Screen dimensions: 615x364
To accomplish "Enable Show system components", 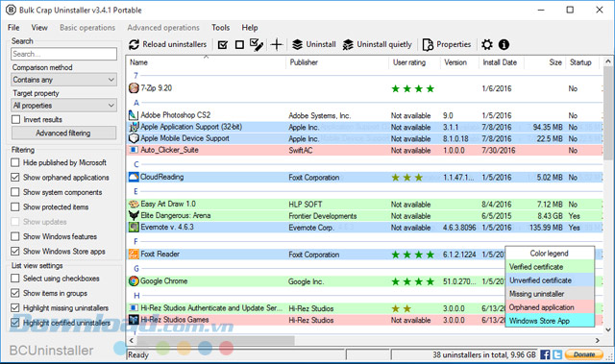I will (x=15, y=192).
